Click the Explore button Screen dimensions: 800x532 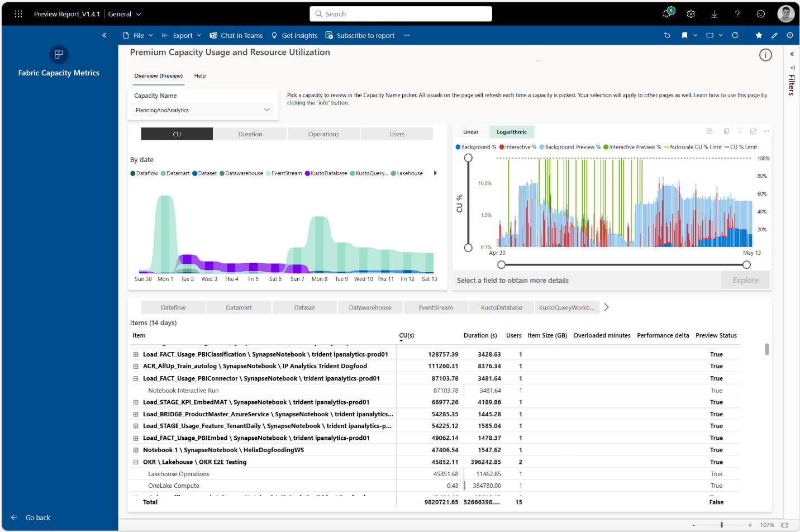745,280
